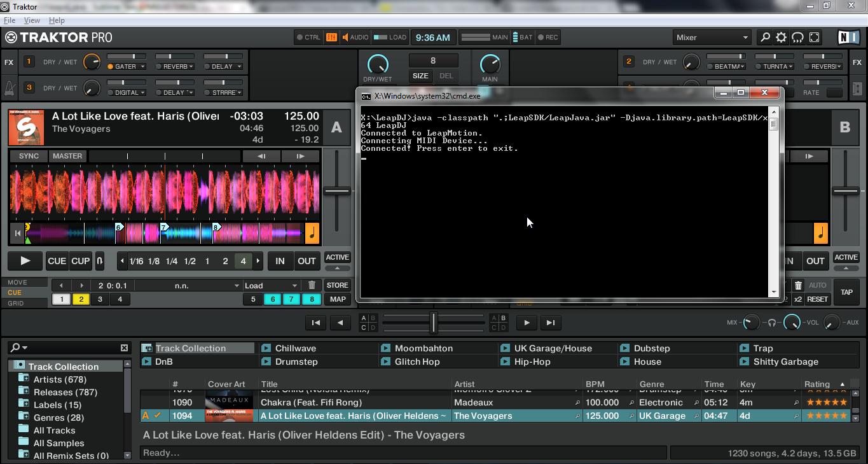Viewport: 868px width, 464px height.
Task: Click the Native Instruments NI logo
Action: pyautogui.click(x=850, y=38)
